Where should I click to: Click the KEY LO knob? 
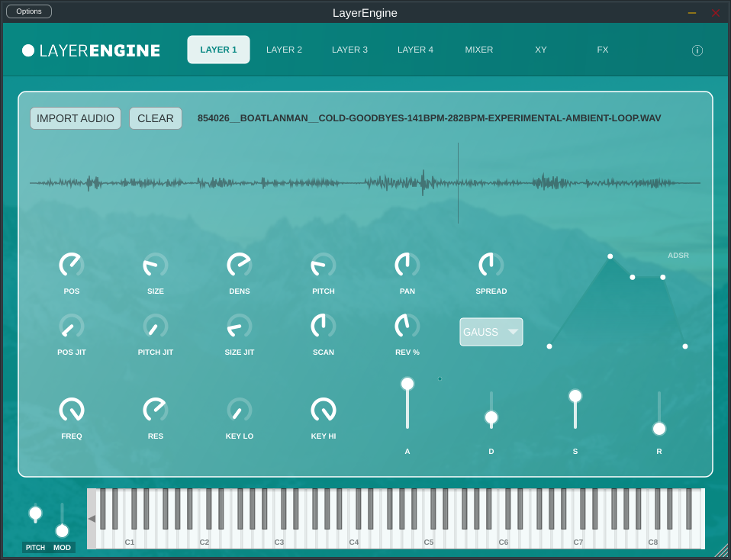(x=239, y=410)
